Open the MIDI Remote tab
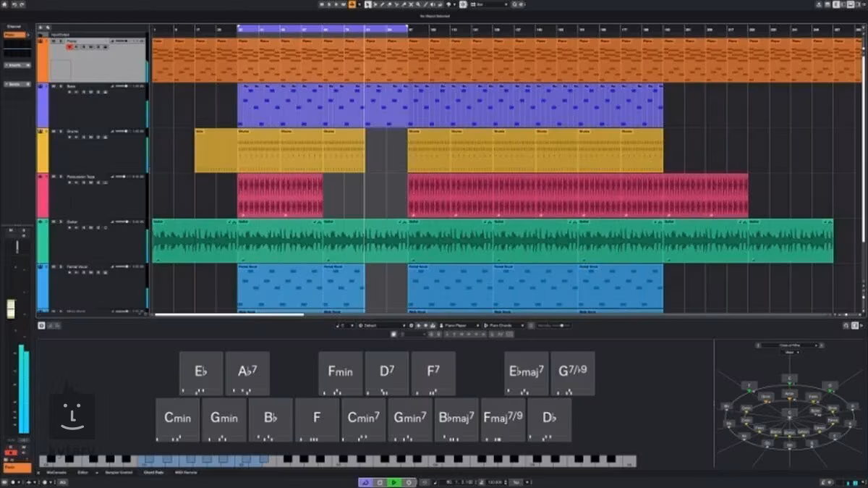 coord(185,471)
